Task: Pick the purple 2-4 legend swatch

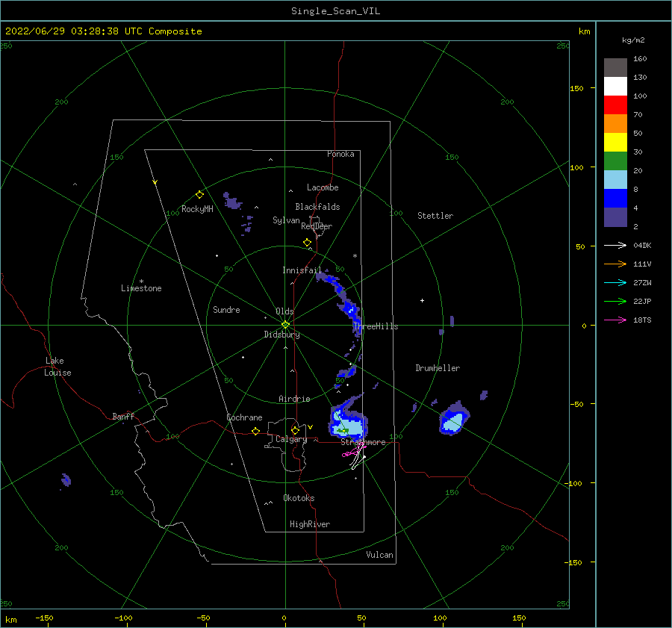Action: pos(615,217)
